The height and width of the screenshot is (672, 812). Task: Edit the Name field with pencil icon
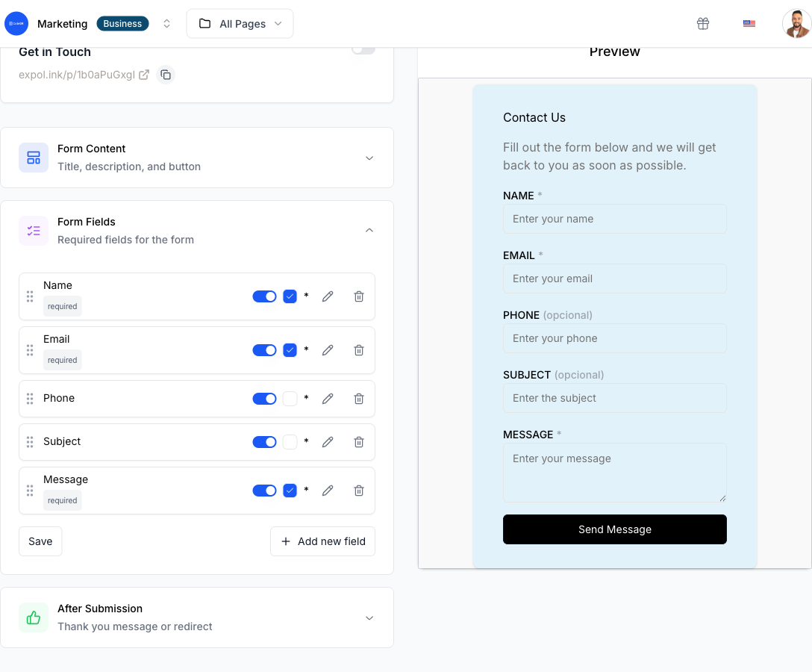(x=328, y=296)
